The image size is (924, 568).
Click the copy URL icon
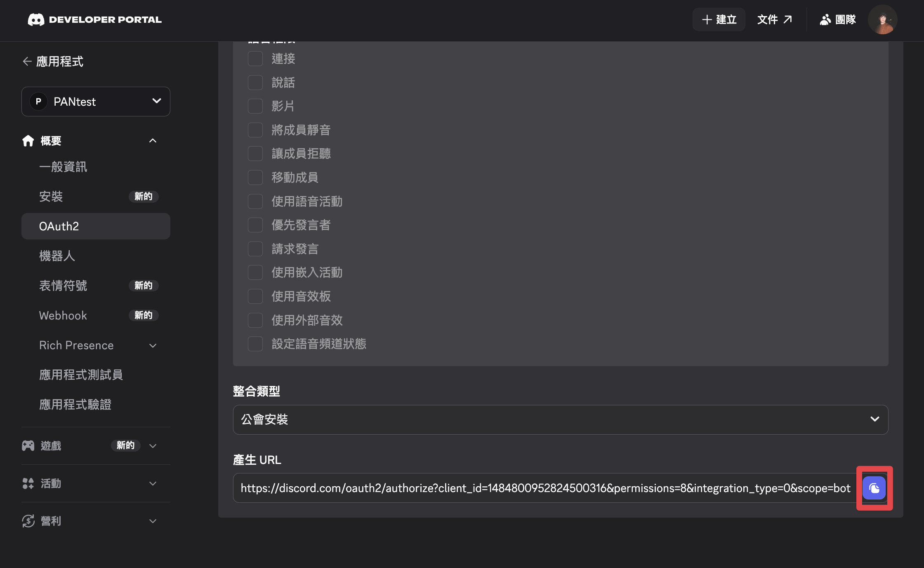click(874, 488)
